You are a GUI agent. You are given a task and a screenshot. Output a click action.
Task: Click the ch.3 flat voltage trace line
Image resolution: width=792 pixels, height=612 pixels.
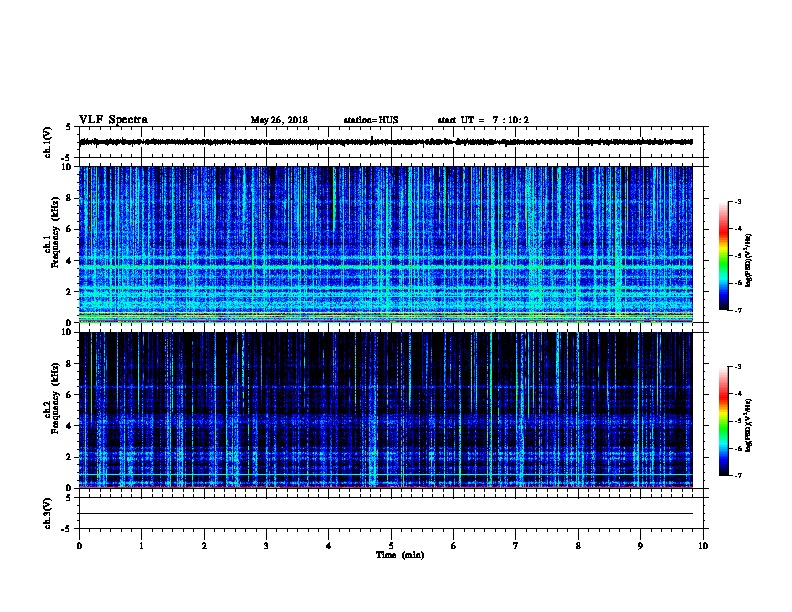pyautogui.click(x=386, y=514)
